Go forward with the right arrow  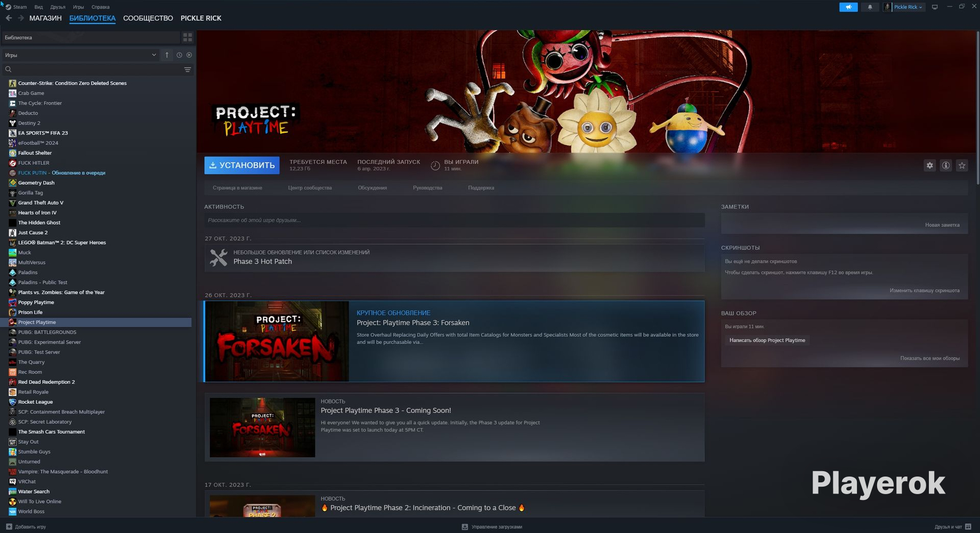[x=21, y=18]
